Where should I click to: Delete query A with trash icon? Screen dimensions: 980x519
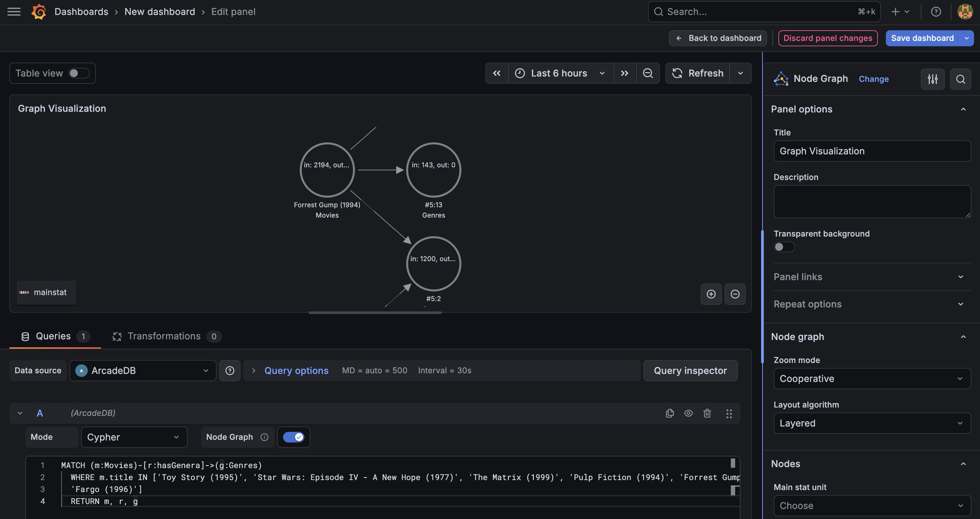707,413
